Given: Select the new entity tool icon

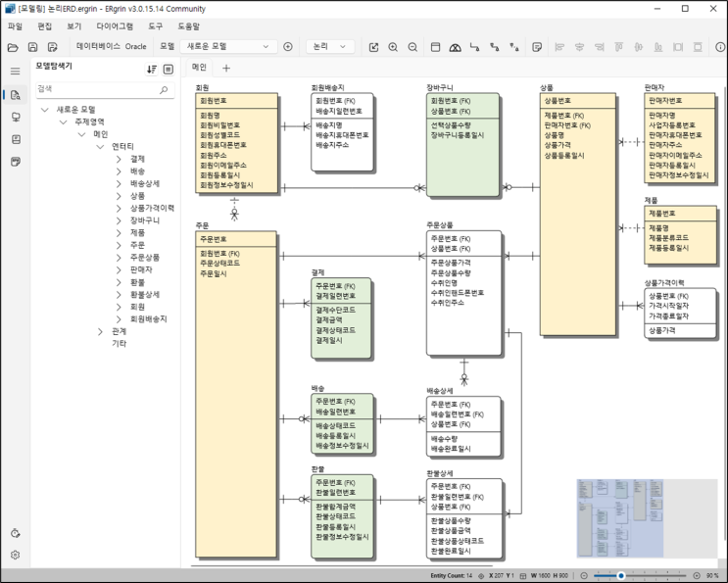Looking at the screenshot, I should [x=435, y=47].
